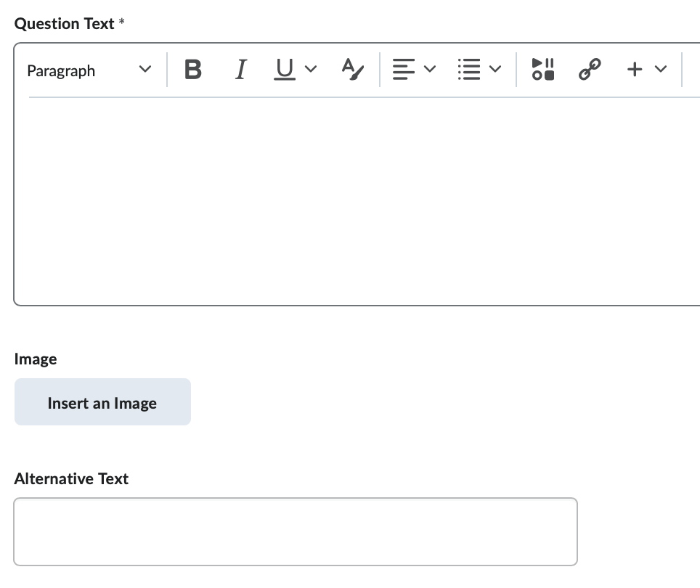The width and height of the screenshot is (700, 588).
Task: Click the Insert an Image button
Action: click(102, 401)
